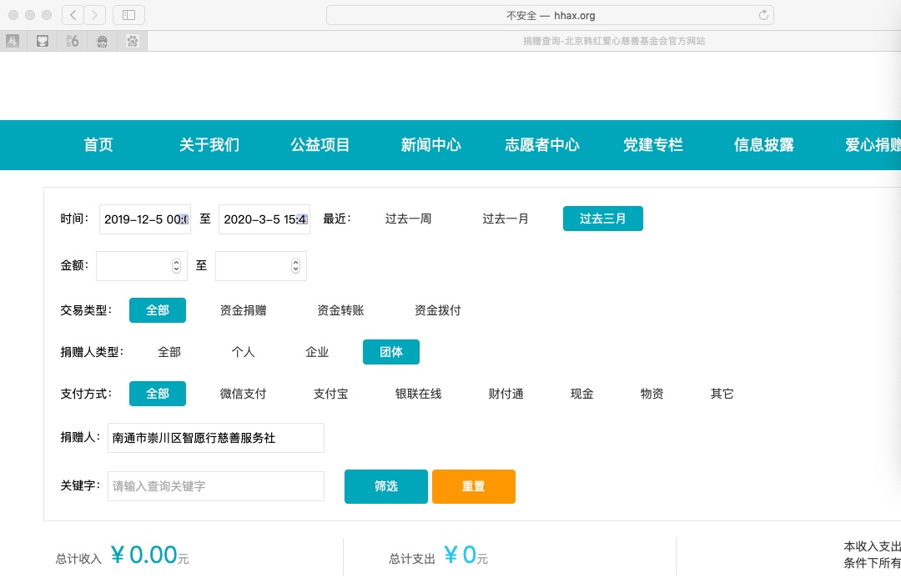
Task: Open the first pinned tab in the tab bar
Action: pos(13,41)
